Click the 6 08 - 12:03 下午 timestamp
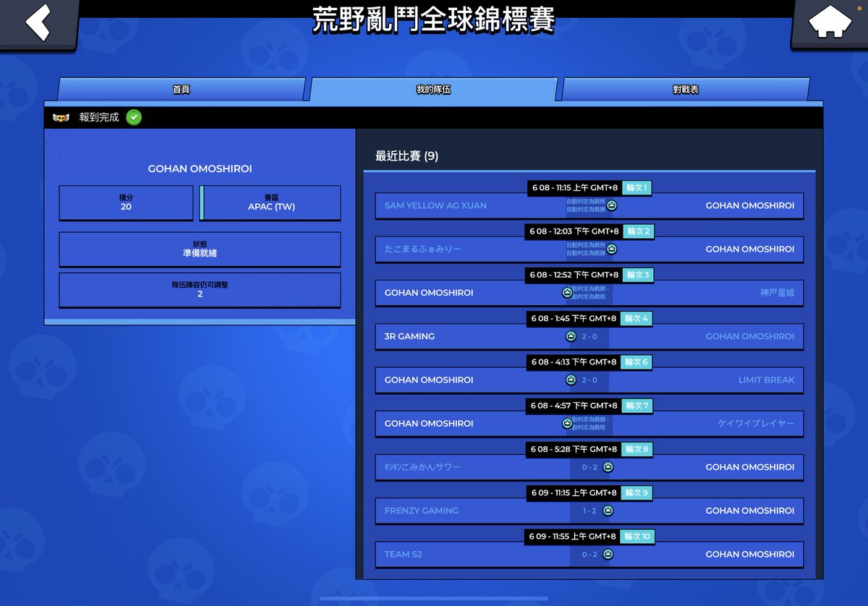The width and height of the screenshot is (868, 606). coord(574,231)
